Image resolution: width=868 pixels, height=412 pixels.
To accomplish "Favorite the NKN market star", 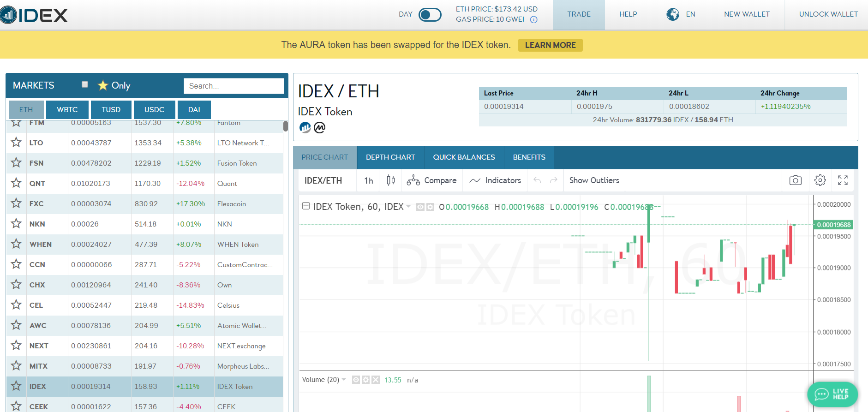I will (16, 224).
